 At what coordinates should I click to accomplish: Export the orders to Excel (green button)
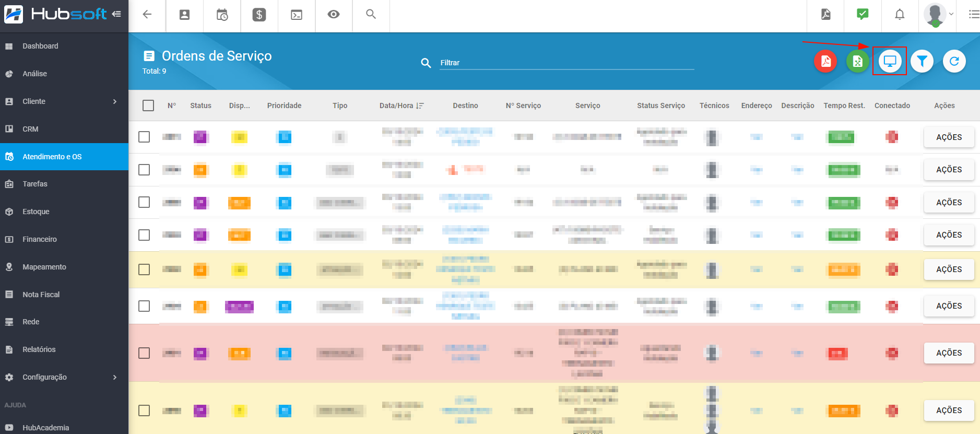click(857, 62)
